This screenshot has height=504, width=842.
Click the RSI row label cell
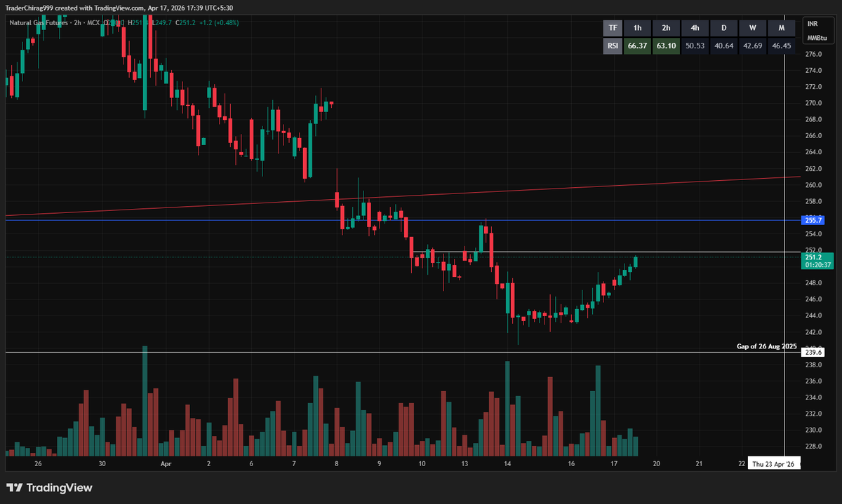(613, 46)
